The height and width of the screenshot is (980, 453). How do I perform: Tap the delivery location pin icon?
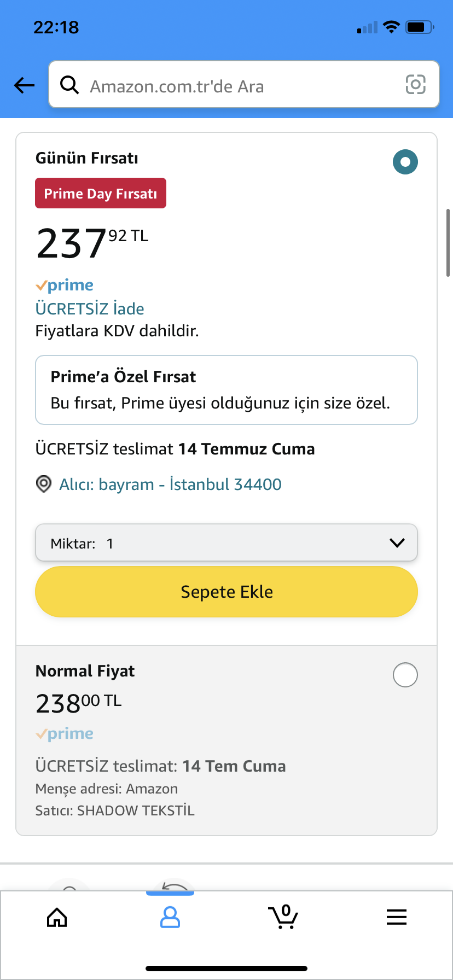pos(44,484)
